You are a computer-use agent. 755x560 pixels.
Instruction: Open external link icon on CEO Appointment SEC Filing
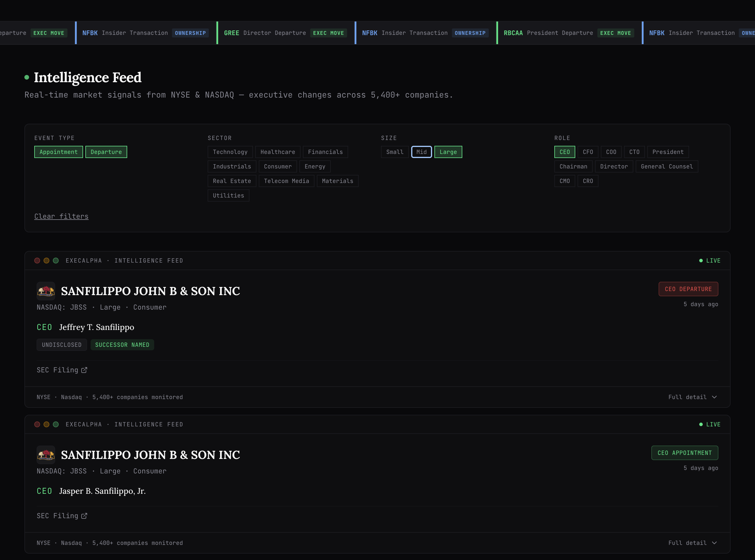[85, 516]
